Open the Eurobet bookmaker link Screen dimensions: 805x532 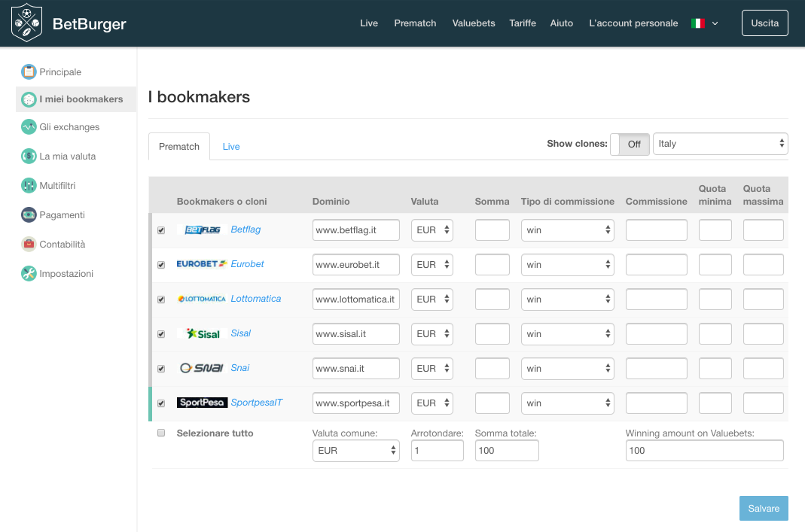[x=247, y=263]
